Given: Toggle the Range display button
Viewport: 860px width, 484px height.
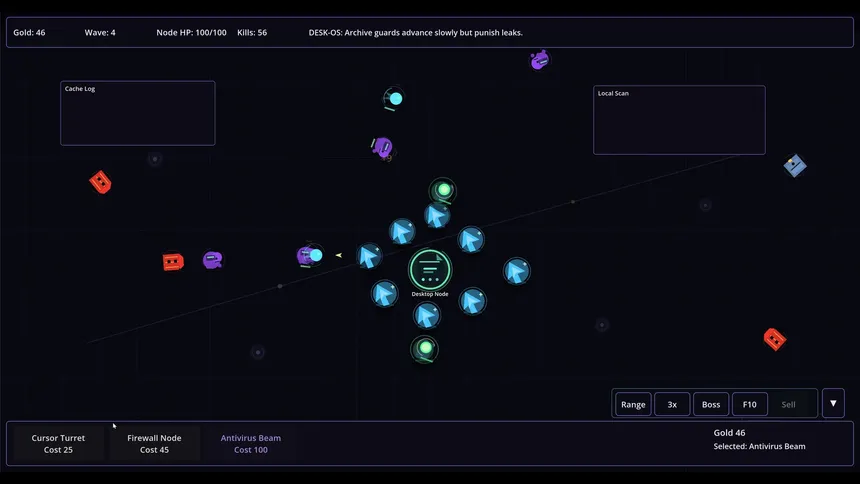Looking at the screenshot, I should (633, 404).
